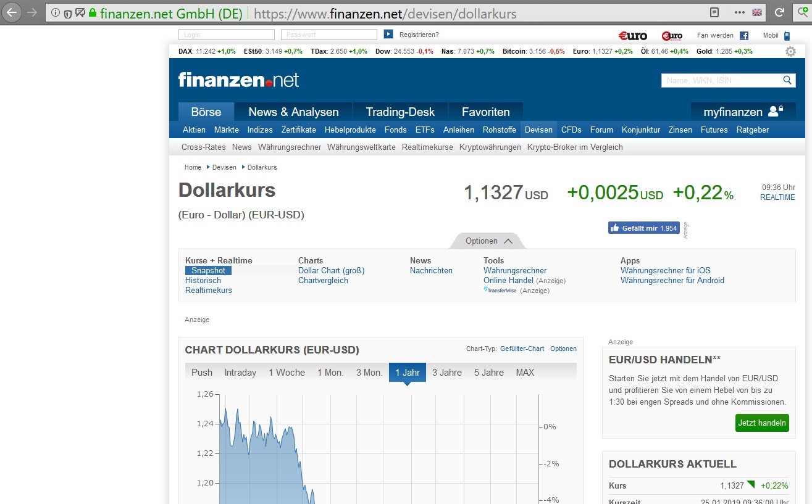Open Kryptowährungen submenu link

point(490,147)
